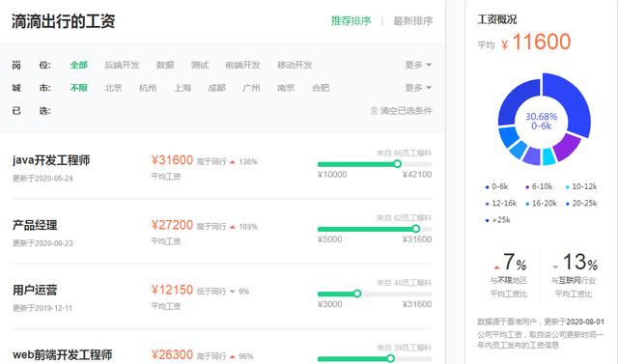Screen dimensions: 618x364
Task: Click the gray down arrow beside 13%
Action: 556,267
